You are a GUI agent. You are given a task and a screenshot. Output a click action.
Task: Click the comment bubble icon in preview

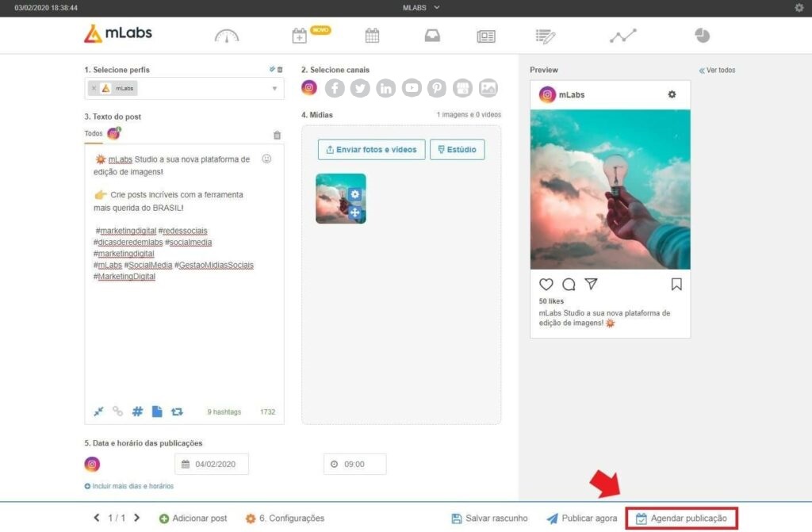[569, 284]
